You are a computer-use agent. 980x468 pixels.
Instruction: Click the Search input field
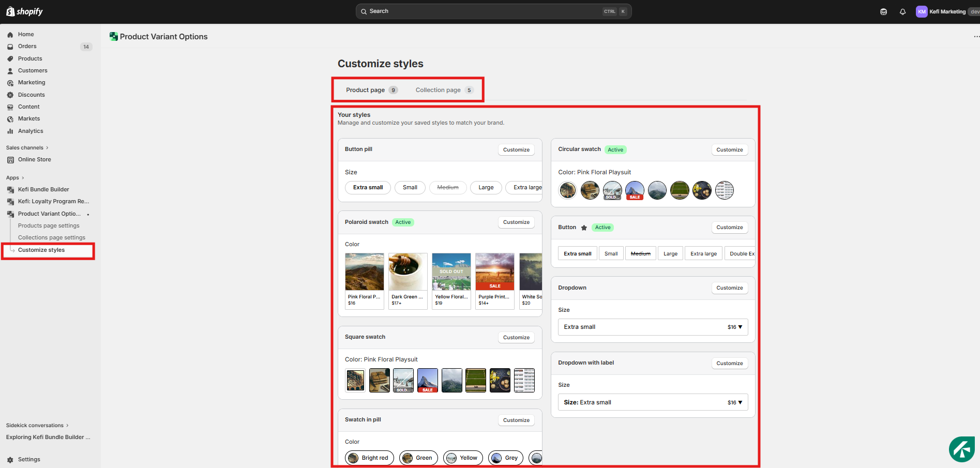(x=484, y=11)
